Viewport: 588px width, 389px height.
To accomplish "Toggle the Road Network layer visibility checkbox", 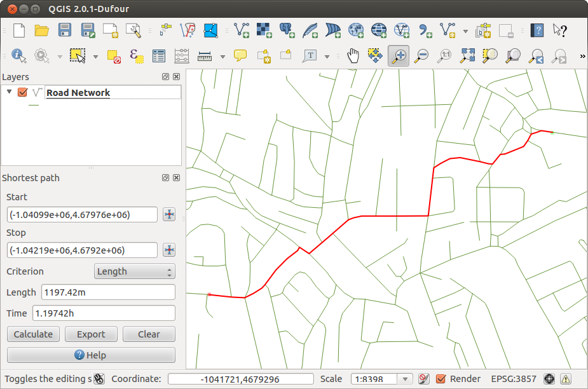I will [23, 93].
